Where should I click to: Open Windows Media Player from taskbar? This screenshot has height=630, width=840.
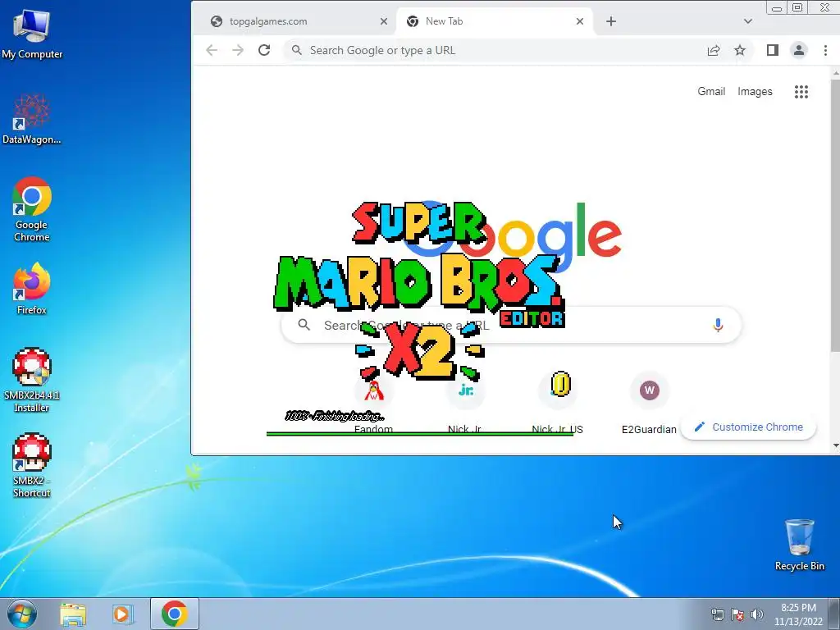click(123, 614)
